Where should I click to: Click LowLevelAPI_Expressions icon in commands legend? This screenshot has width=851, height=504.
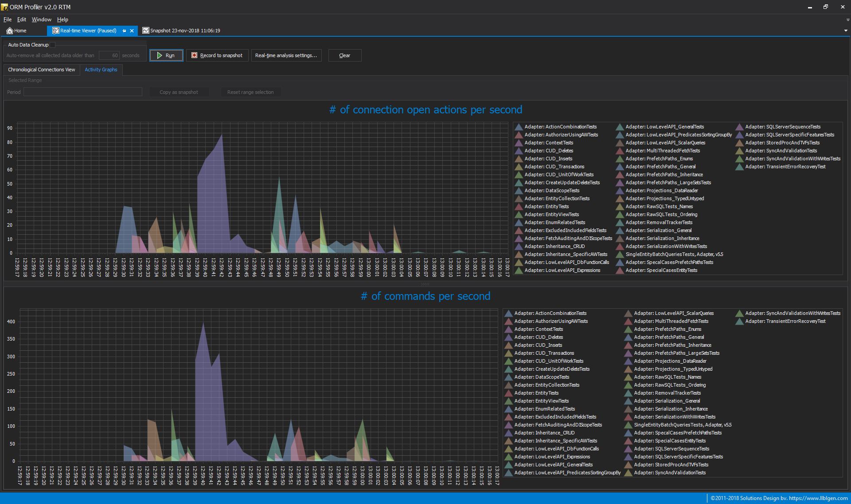(508, 457)
